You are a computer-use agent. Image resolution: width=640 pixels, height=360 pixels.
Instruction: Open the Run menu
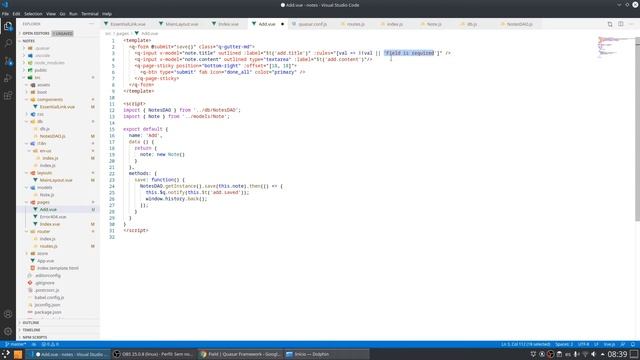[x=73, y=14]
